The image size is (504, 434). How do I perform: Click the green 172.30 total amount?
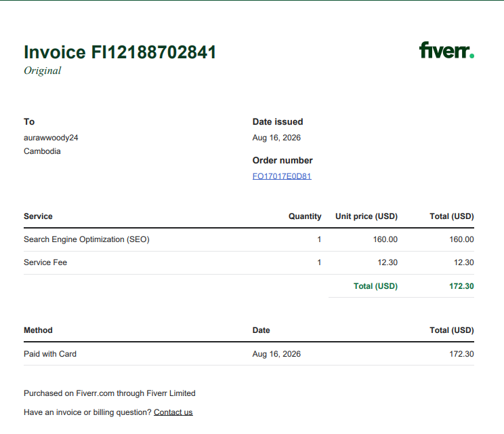461,286
